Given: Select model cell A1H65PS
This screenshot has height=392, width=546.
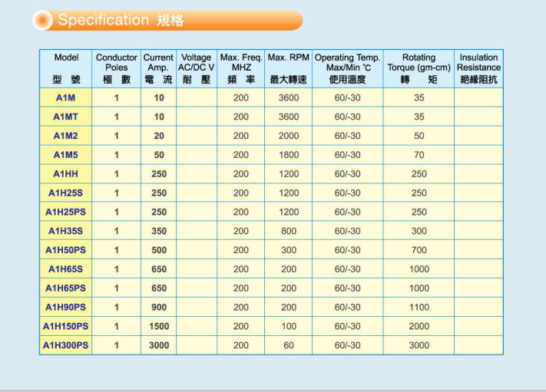Looking at the screenshot, I should point(66,288).
